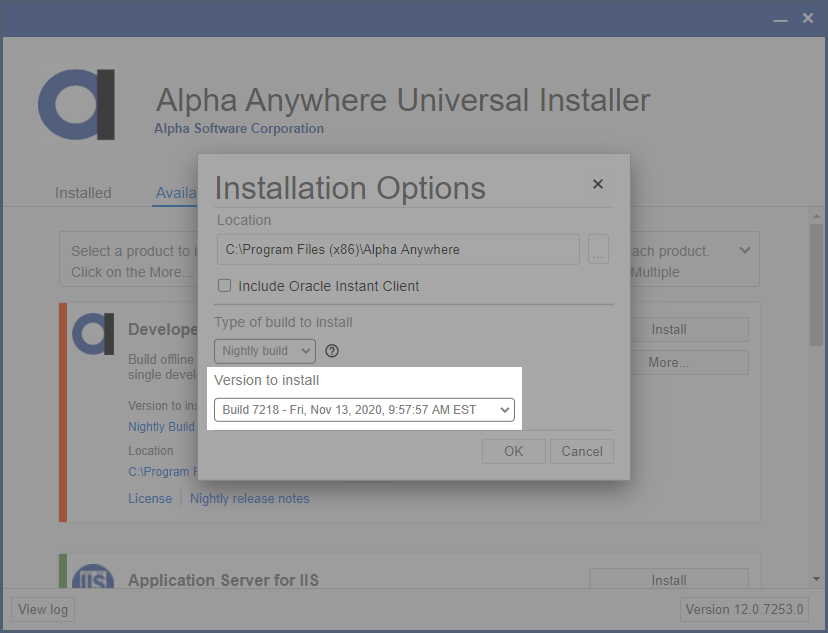
Task: Click the build type help question icon
Action: (332, 351)
